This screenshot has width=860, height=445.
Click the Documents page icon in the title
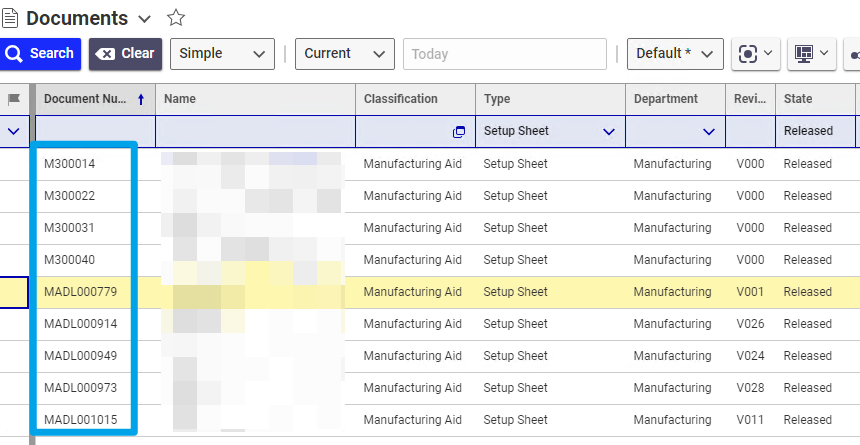[x=11, y=18]
